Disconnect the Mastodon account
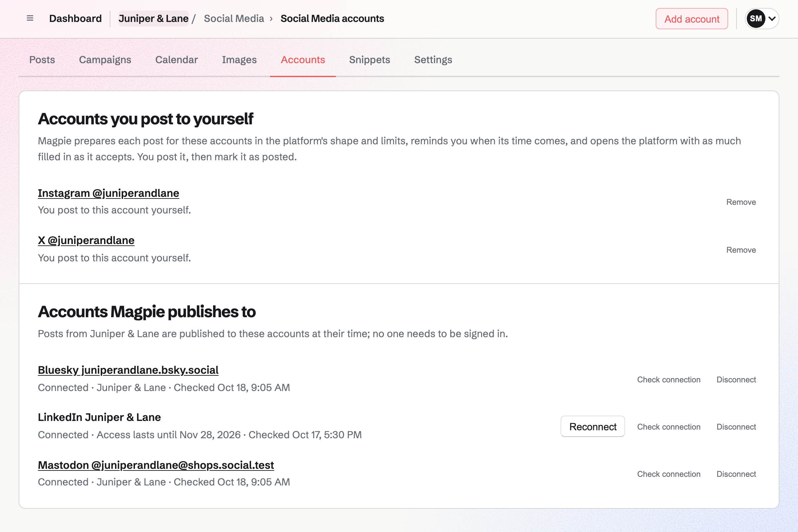The width and height of the screenshot is (798, 532). (x=736, y=474)
